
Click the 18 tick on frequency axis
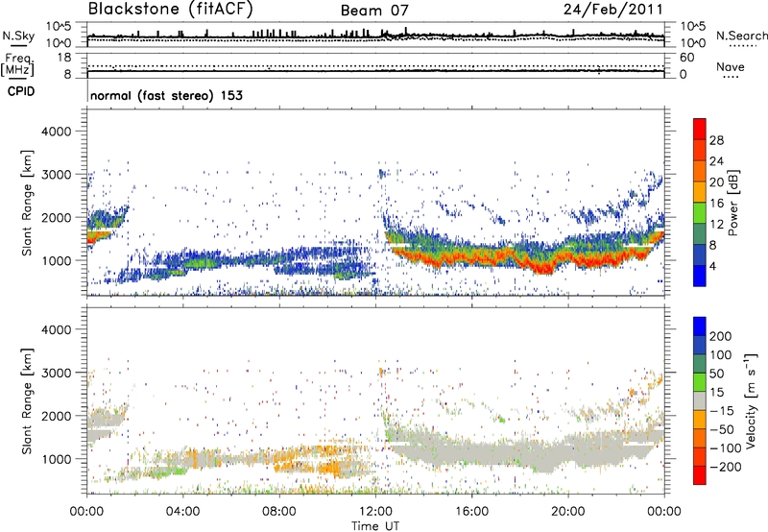[x=64, y=58]
